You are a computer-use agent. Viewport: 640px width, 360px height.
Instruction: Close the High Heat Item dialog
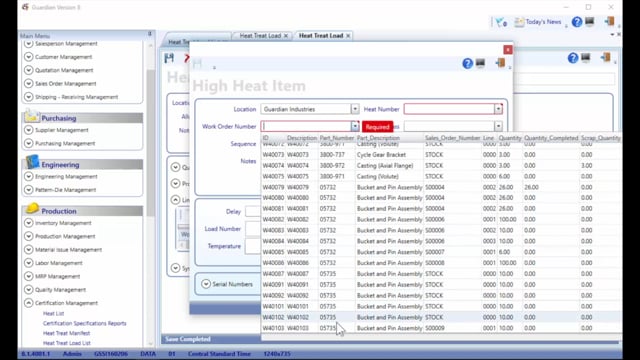click(x=508, y=50)
